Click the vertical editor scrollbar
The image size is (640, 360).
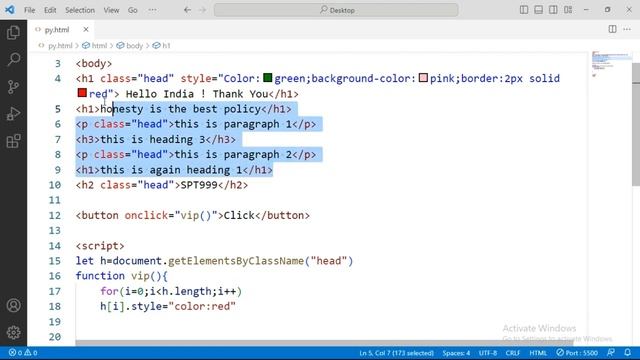tap(636, 124)
